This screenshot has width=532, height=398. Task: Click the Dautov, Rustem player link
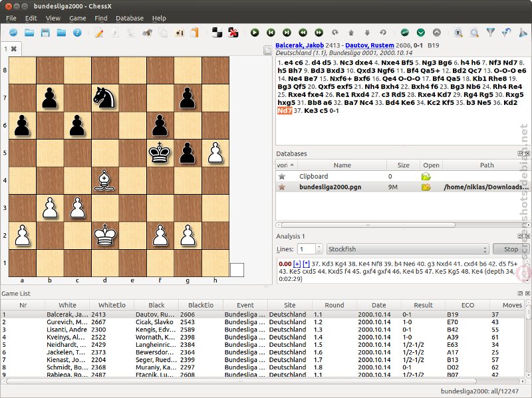click(370, 45)
